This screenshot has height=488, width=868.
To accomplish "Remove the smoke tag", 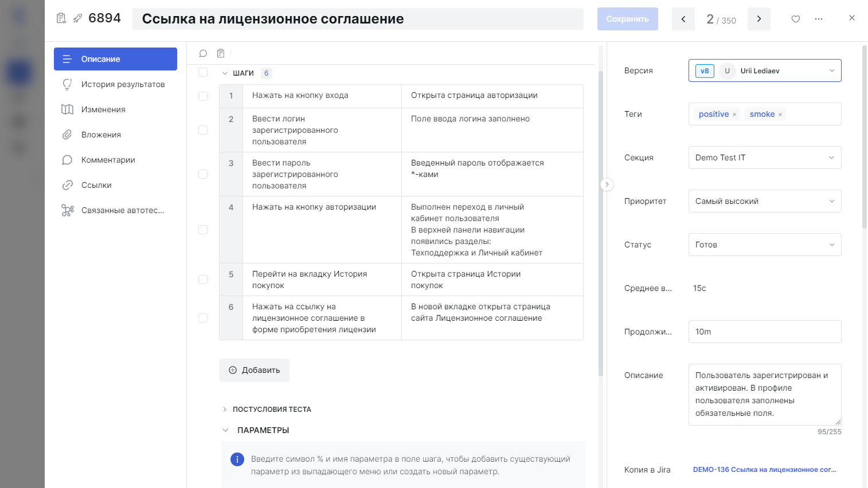I will (x=780, y=115).
